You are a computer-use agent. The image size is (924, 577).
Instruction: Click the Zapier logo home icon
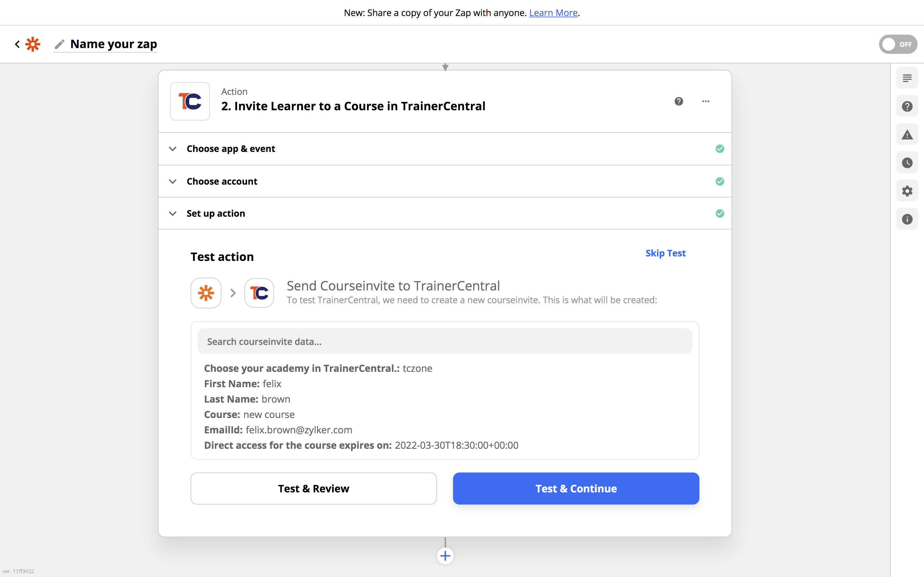(33, 44)
